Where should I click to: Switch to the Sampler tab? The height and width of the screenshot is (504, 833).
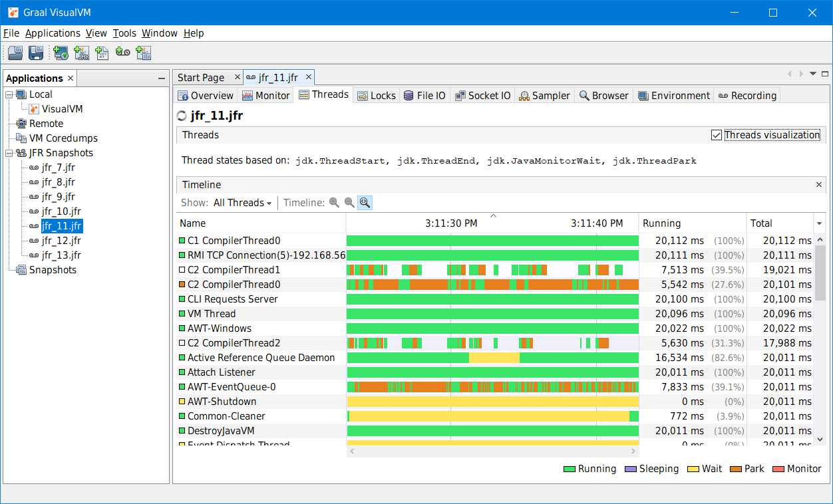click(x=544, y=96)
